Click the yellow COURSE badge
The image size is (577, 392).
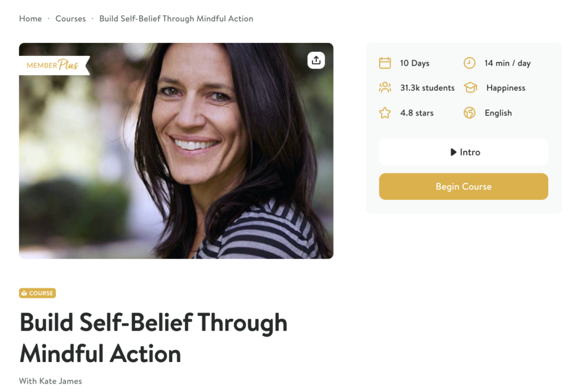(x=37, y=293)
